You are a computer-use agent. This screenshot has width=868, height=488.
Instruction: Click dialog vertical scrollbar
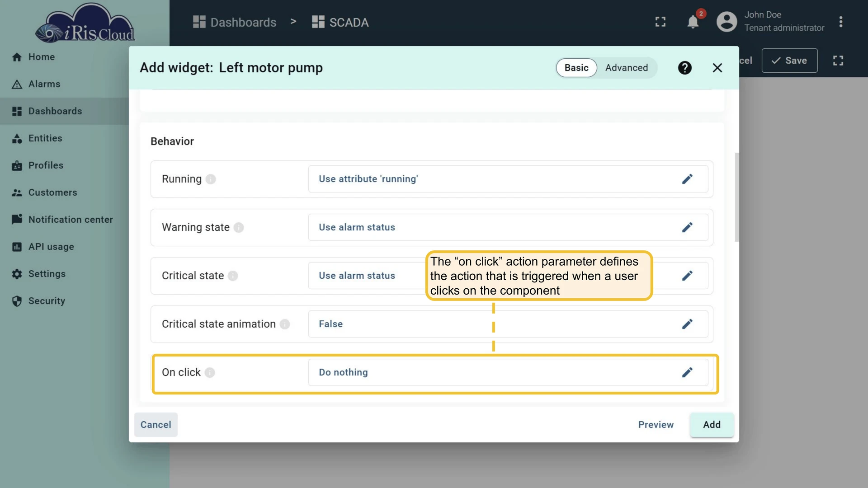coord(737,197)
